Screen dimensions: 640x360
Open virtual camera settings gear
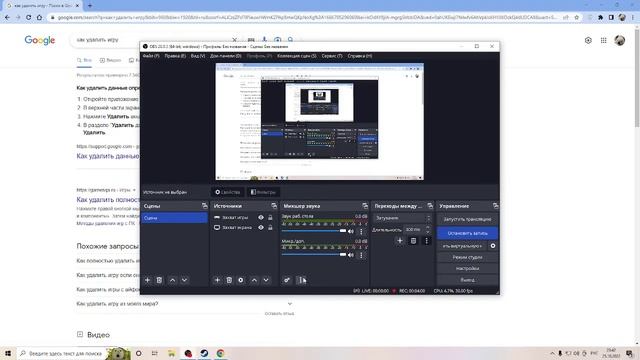point(493,246)
